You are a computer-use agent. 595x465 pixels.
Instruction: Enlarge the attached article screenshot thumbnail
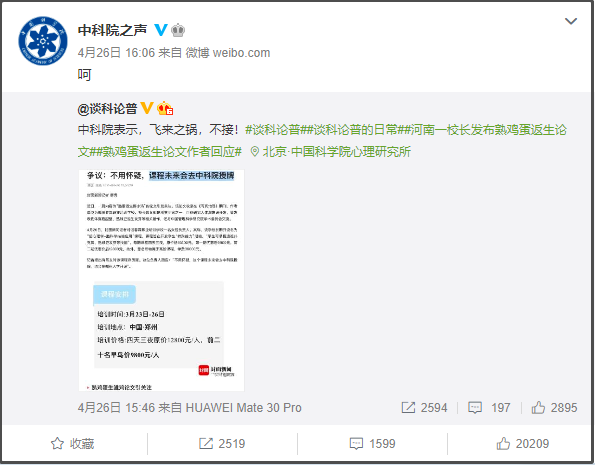point(161,280)
